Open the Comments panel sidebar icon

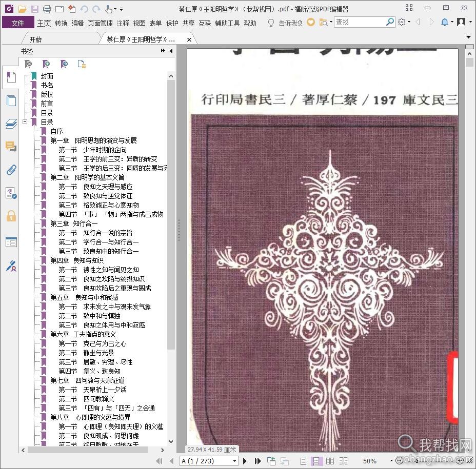click(x=11, y=147)
